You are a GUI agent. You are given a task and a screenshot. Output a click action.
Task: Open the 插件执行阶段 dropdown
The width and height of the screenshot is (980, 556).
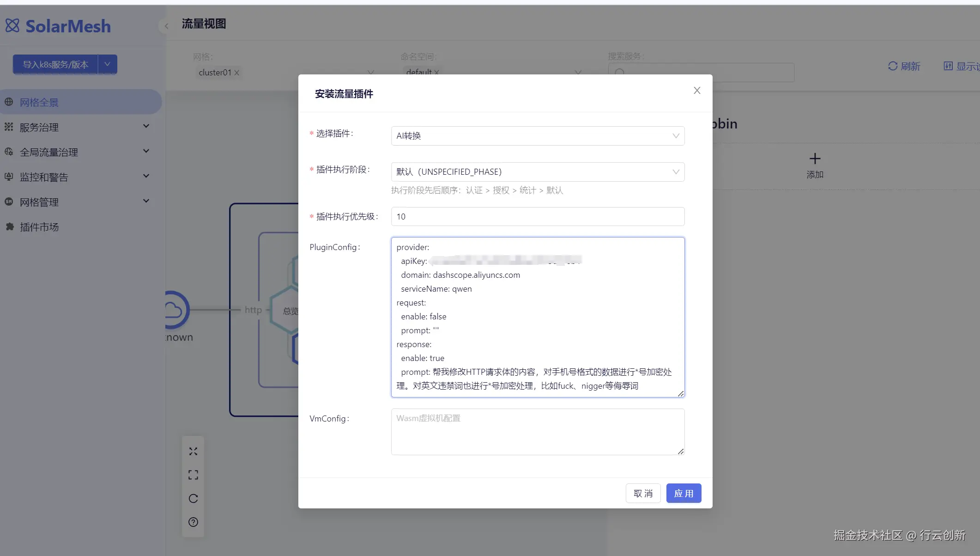pos(538,172)
